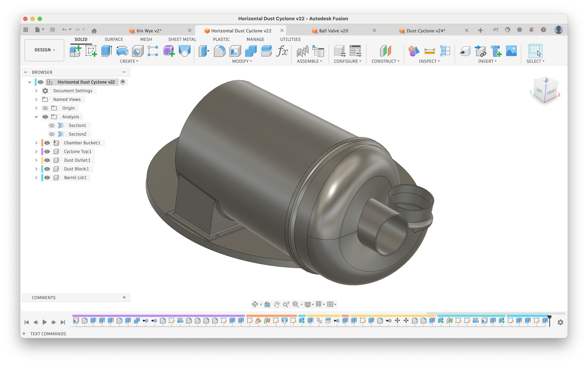588x365 pixels.
Task: Click the Measure ruler icon
Action: (430, 51)
